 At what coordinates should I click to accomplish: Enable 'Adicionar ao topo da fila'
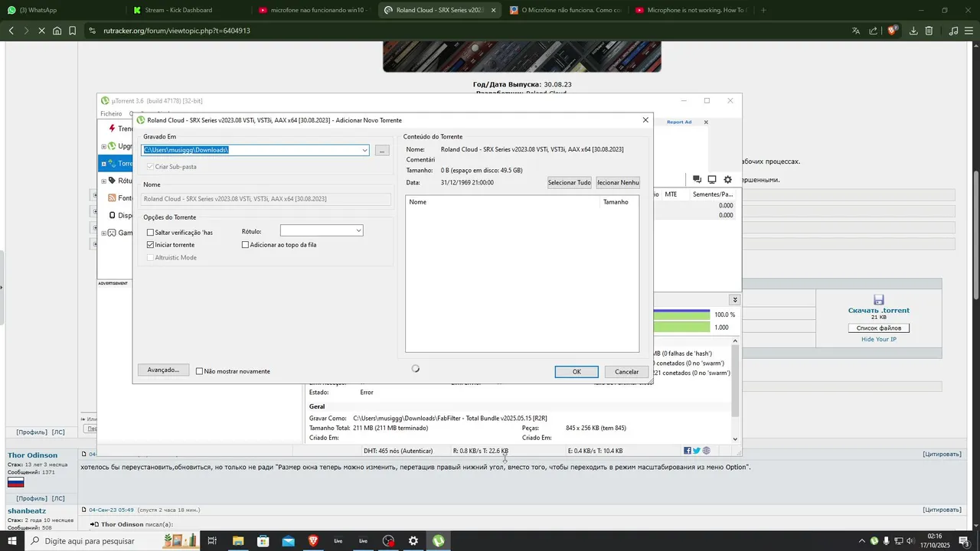click(245, 245)
